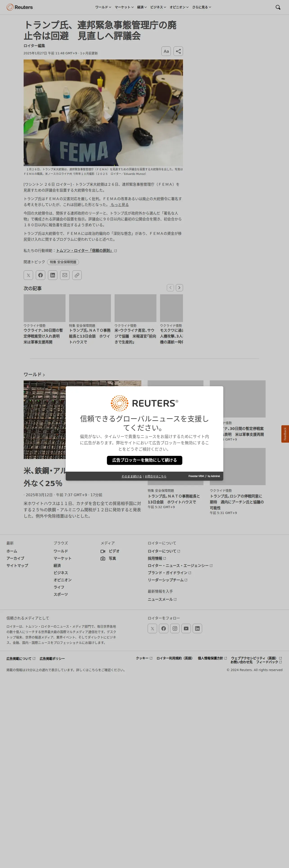The height and width of the screenshot is (868, 289).
Task: Open footer Facebook follow icon
Action: coord(163,628)
